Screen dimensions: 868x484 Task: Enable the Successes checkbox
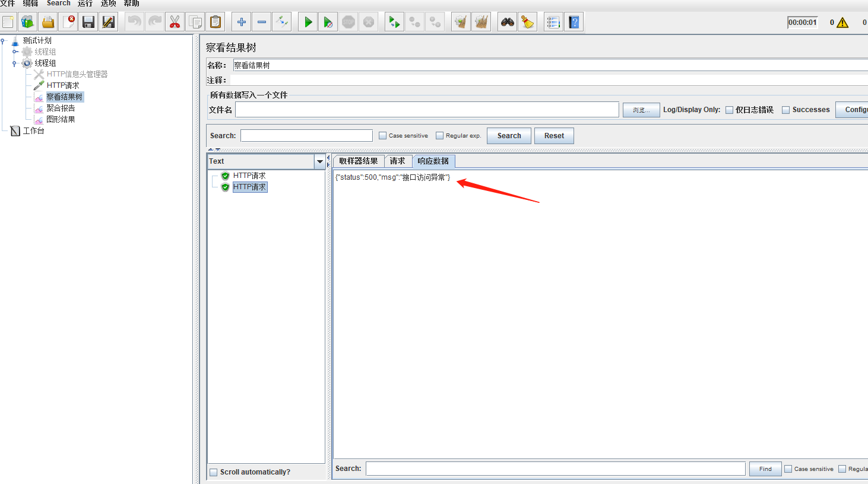point(785,110)
